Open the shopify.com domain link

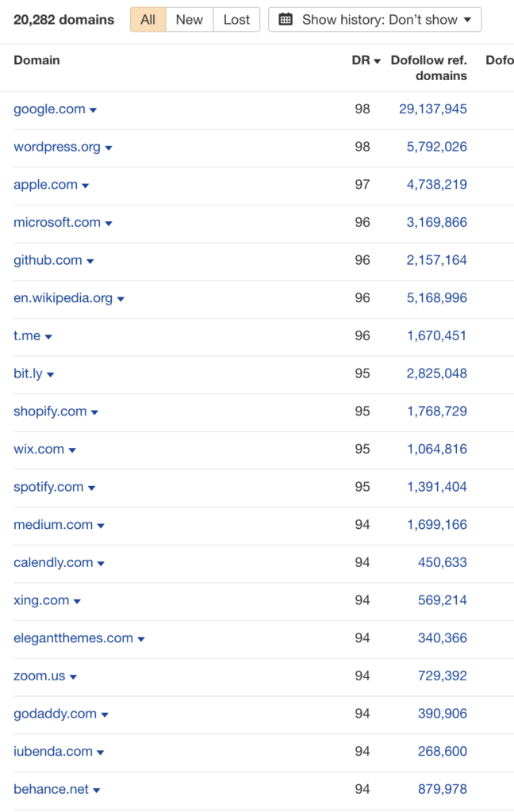[x=50, y=412]
